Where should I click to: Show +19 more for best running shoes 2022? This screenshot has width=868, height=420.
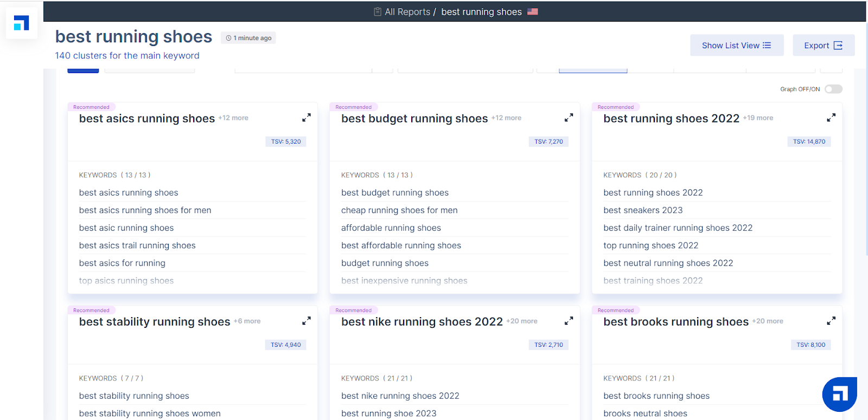pyautogui.click(x=758, y=118)
